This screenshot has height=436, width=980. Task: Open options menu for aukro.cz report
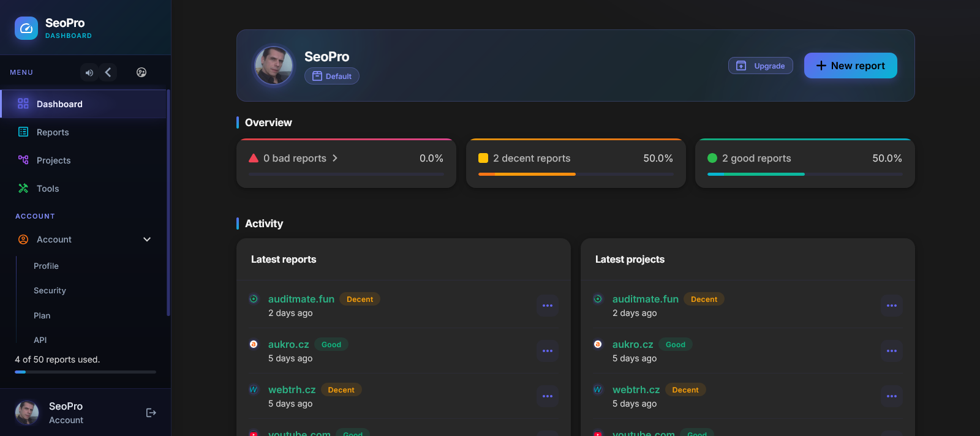coord(548,351)
